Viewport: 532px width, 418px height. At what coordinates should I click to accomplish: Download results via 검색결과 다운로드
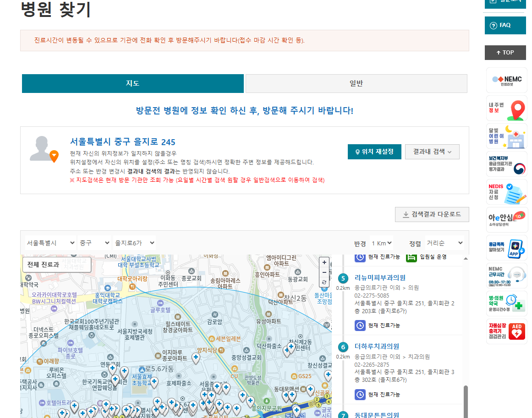tap(432, 214)
